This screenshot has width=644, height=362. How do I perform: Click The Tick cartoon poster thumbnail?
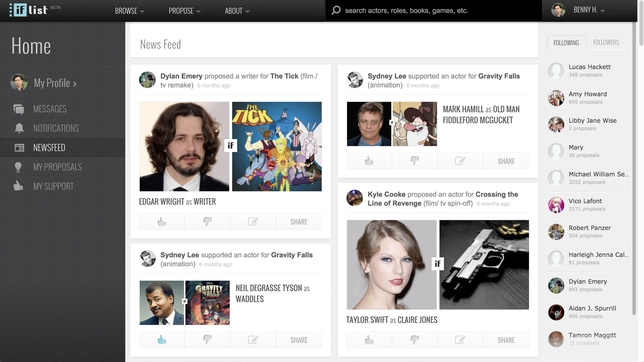click(277, 146)
